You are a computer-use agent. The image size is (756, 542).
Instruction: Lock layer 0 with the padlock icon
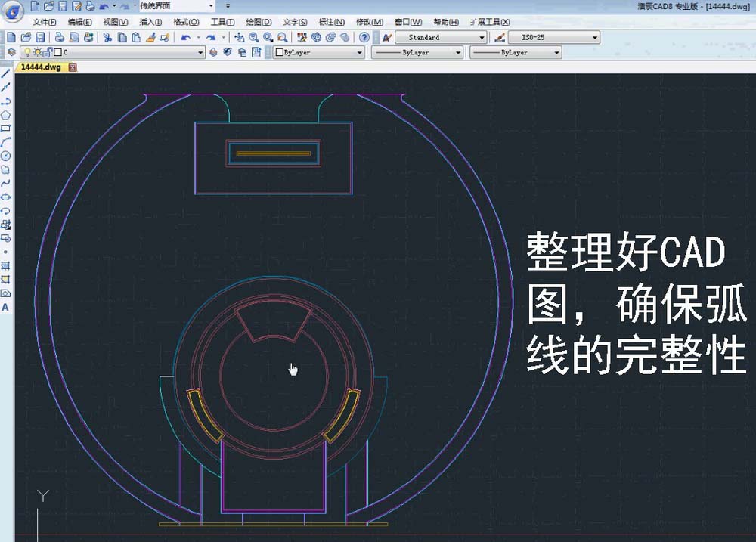(x=47, y=52)
